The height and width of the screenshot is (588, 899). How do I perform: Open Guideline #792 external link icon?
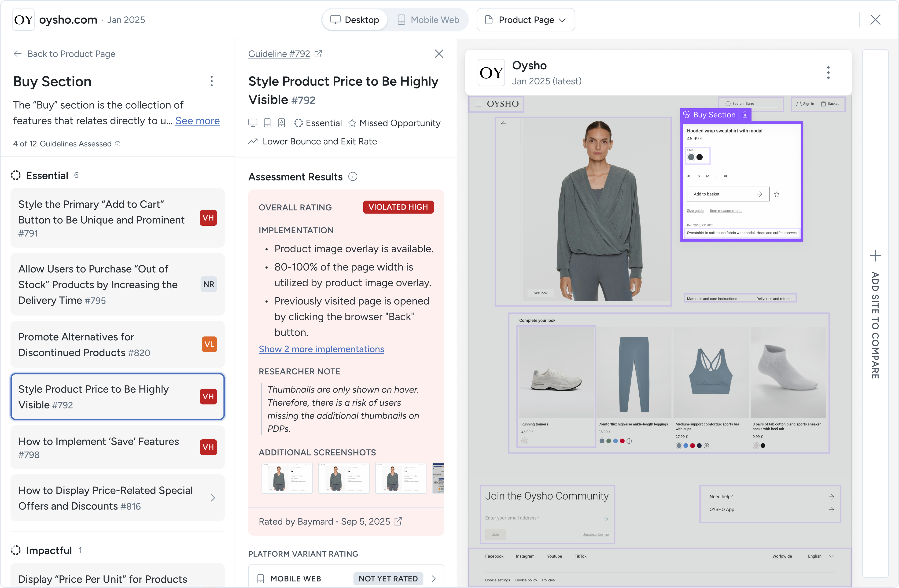[318, 54]
